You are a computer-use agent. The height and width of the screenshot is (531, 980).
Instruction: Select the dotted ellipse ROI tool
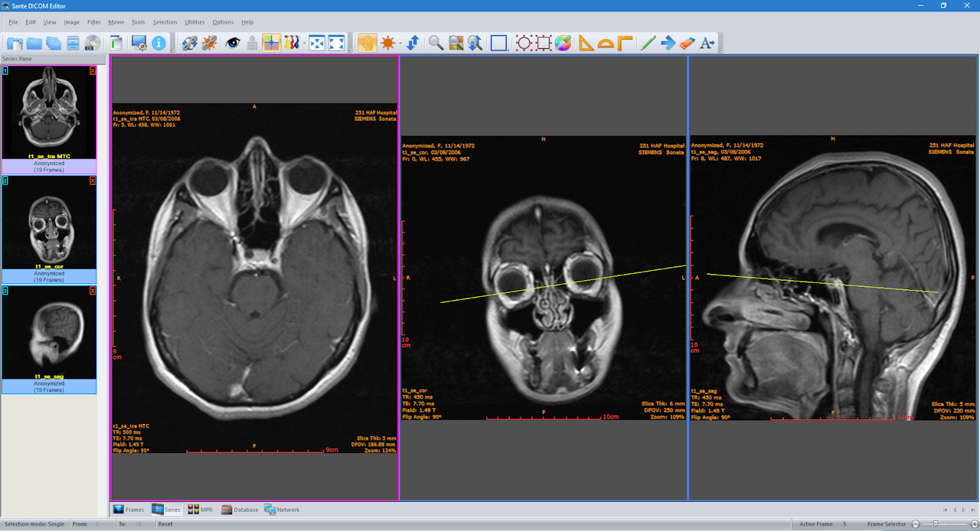(524, 43)
